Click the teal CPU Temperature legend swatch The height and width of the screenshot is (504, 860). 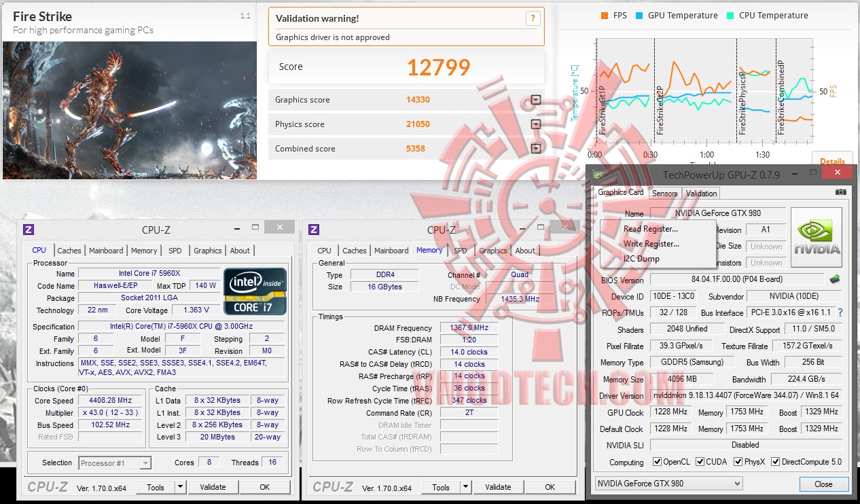tap(731, 16)
